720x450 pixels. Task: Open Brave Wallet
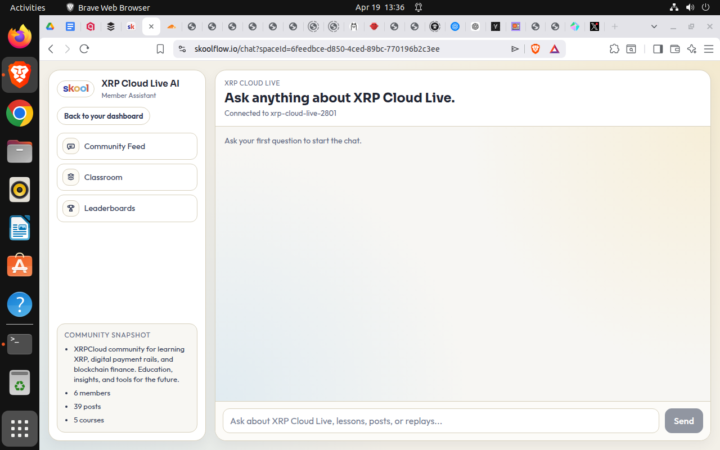coord(675,49)
